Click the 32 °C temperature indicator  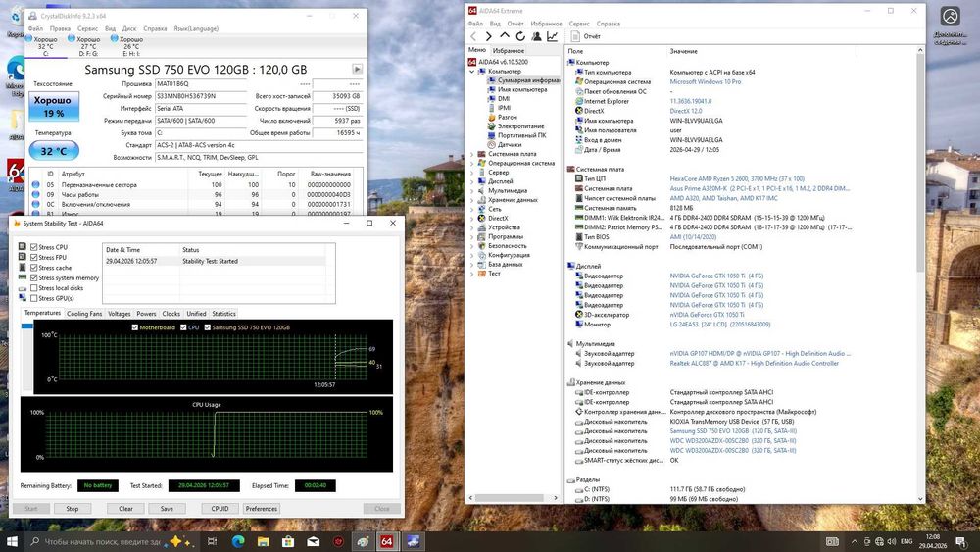54,151
